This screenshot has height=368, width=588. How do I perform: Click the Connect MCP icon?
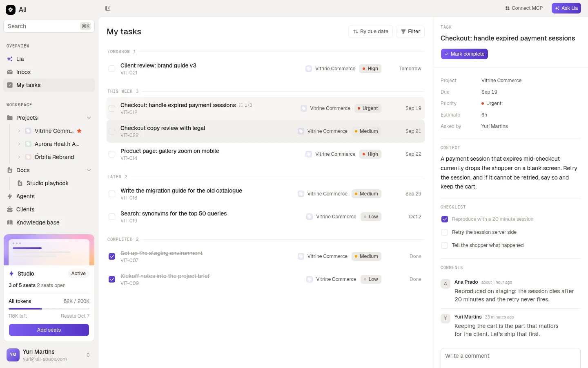pyautogui.click(x=508, y=8)
